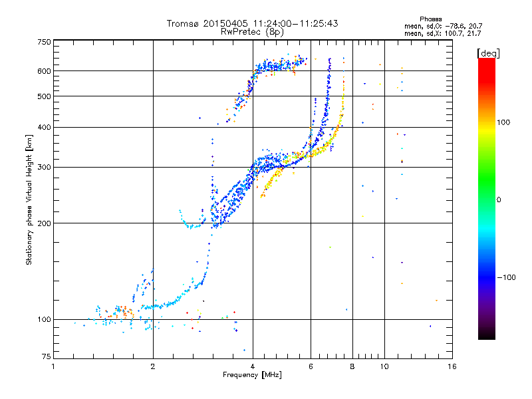Click the colorbar tick label '-100'
The image size is (532, 399).
click(x=506, y=277)
